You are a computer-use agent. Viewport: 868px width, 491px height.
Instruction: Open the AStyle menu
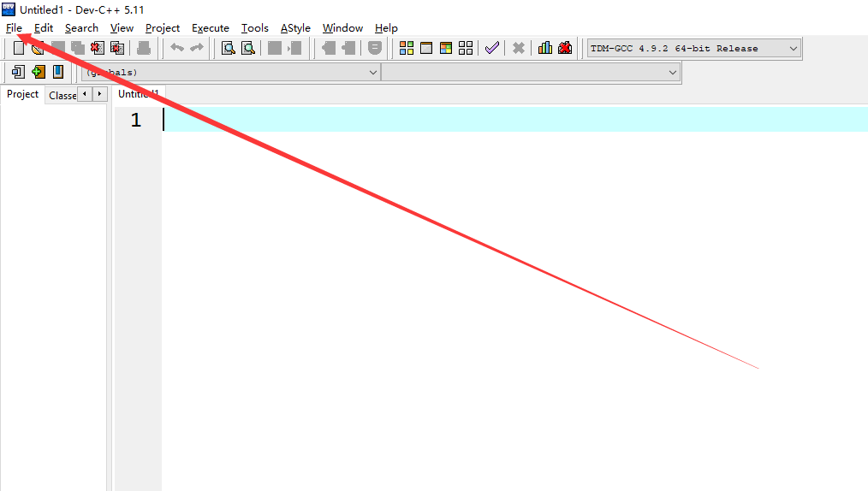295,28
